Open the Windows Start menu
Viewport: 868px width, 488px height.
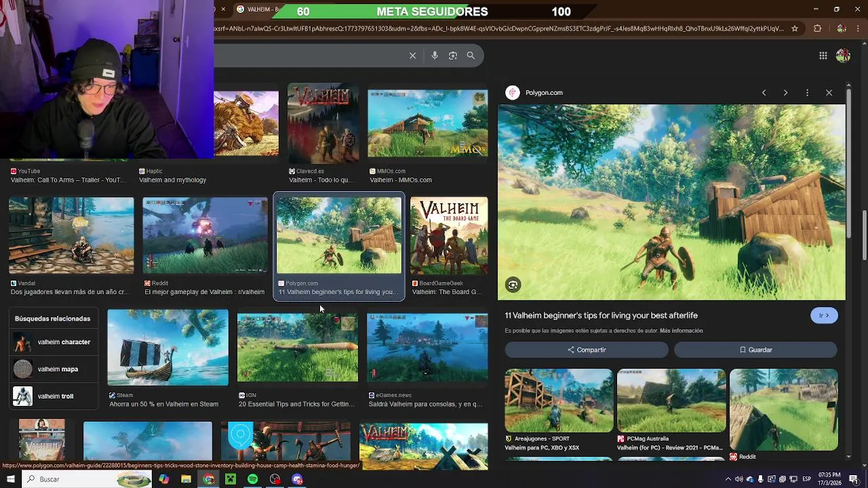pyautogui.click(x=11, y=479)
